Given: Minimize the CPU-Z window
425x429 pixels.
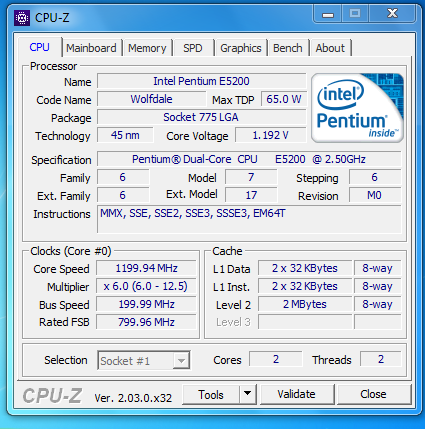Looking at the screenshot, I should (328, 14).
